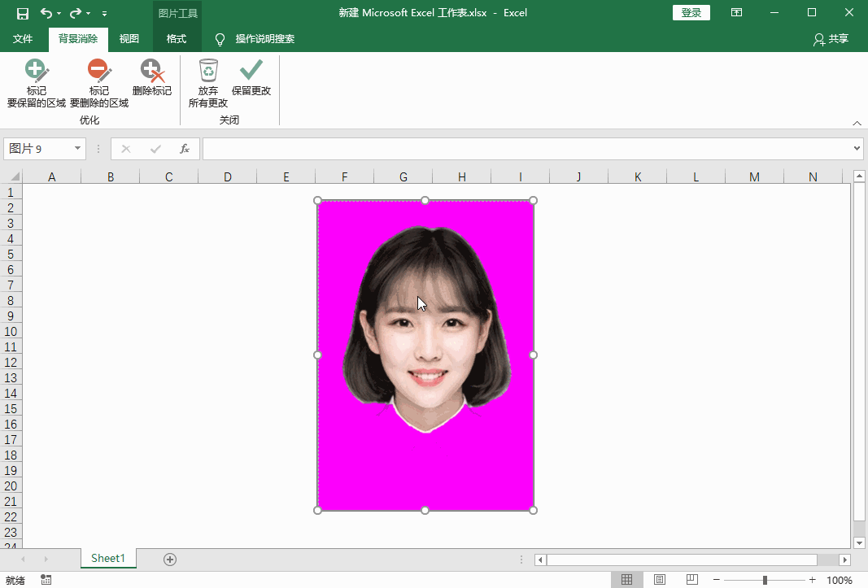Select column A header

click(51, 176)
